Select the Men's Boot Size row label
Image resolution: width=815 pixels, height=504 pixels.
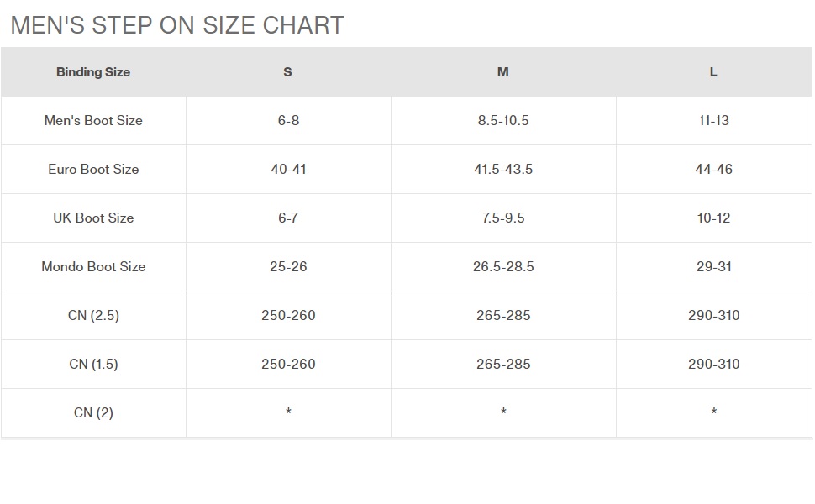[93, 121]
